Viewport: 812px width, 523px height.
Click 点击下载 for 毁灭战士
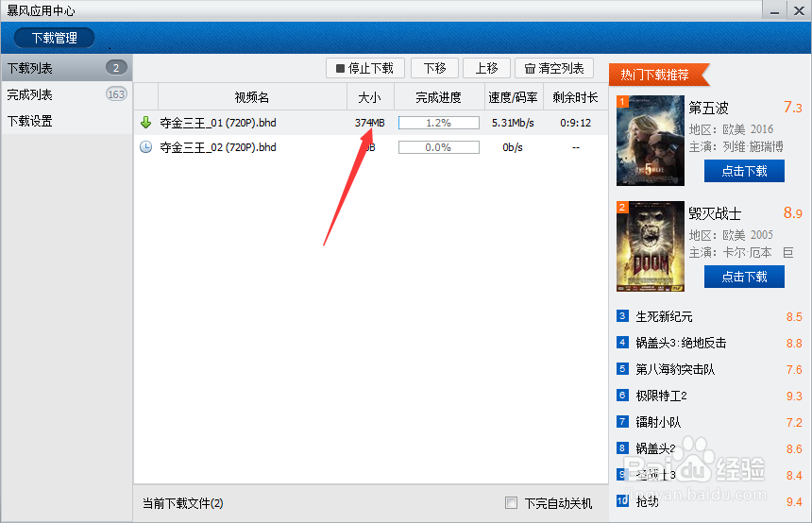click(744, 277)
